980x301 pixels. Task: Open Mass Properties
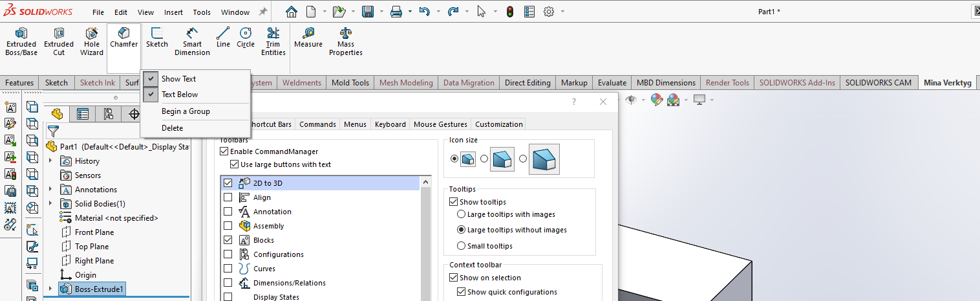click(x=346, y=41)
